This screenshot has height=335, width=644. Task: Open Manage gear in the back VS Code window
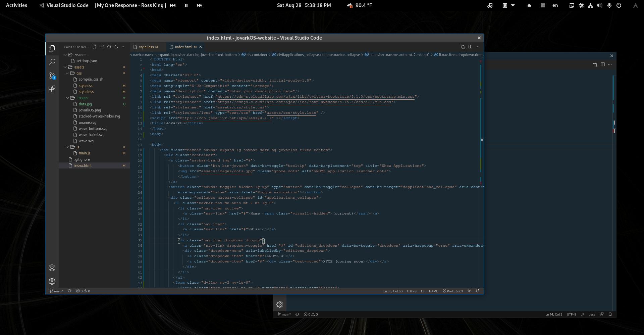pyautogui.click(x=280, y=304)
